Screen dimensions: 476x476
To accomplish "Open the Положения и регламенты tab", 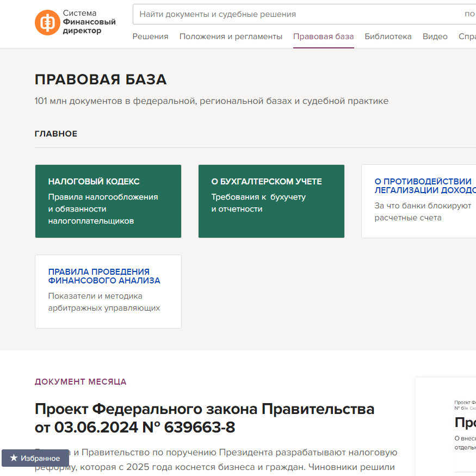I will tap(231, 36).
